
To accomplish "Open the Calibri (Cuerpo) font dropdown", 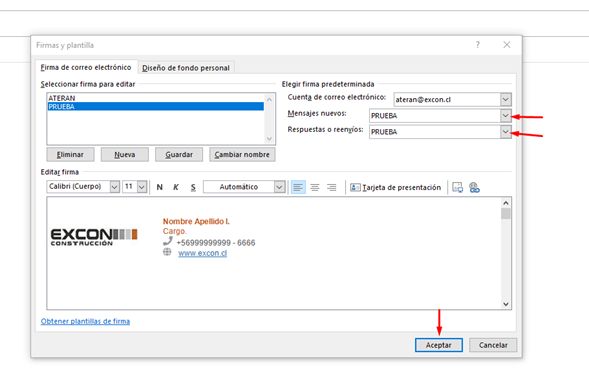I will coord(115,187).
